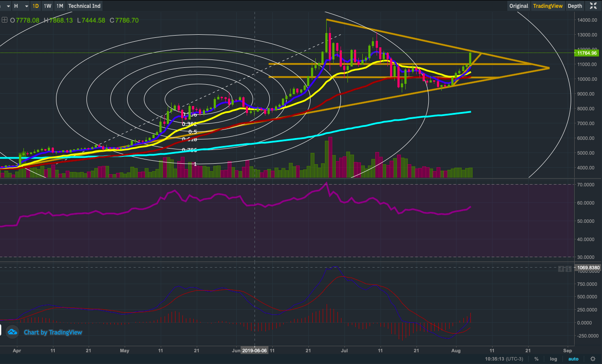Click the TradingView cloud logo icon
Screen dimensions: 602x364
click(12, 332)
